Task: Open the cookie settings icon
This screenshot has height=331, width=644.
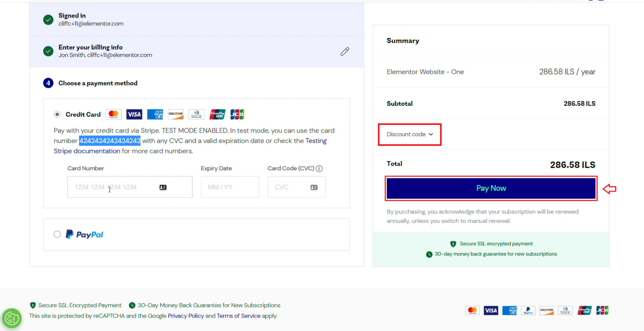Action: (x=12, y=318)
